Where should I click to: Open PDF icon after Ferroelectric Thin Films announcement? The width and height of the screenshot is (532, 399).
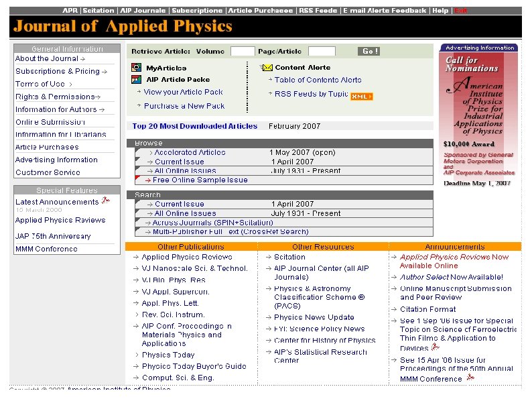coord(436,347)
